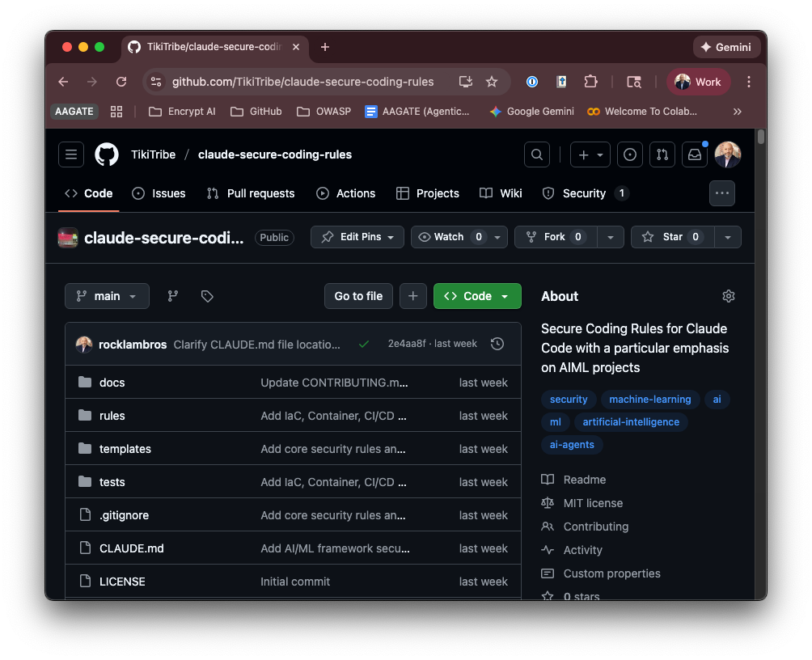Open the rocklambros author link
Screen dimensions: 812x660
point(133,345)
